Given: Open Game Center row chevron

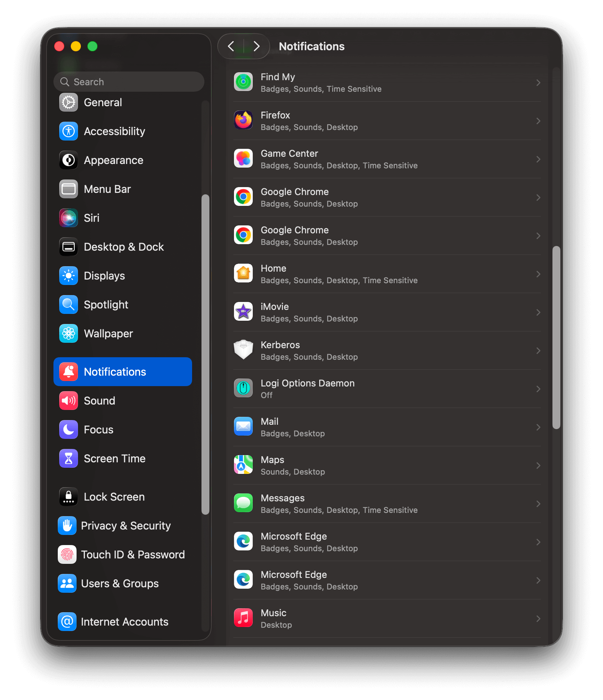Looking at the screenshot, I should click(538, 159).
